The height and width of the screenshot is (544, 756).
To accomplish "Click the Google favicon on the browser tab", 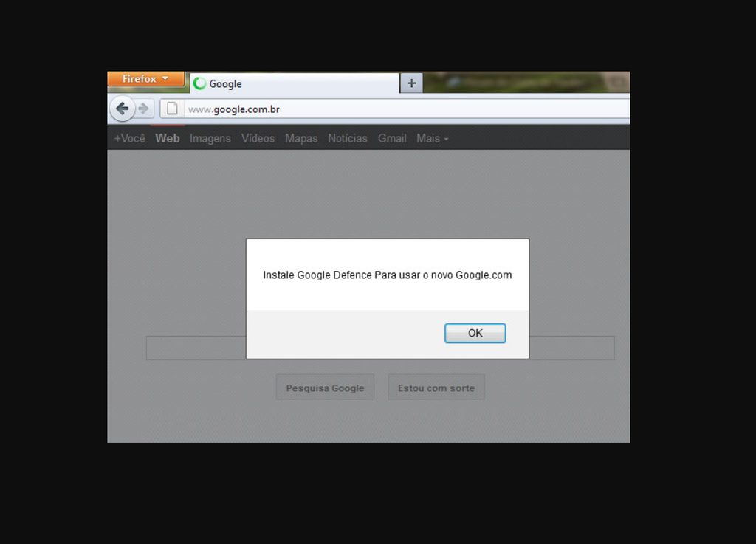I will point(198,83).
